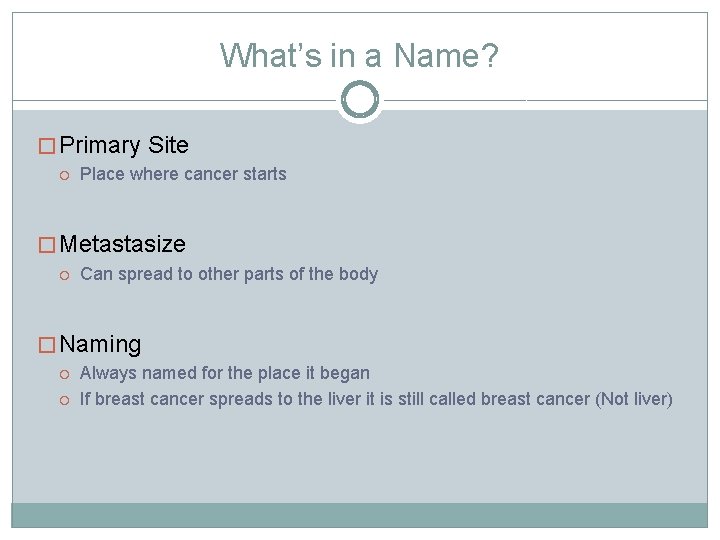Click round bullet before 'If breast cancer spreads'

click(65, 400)
